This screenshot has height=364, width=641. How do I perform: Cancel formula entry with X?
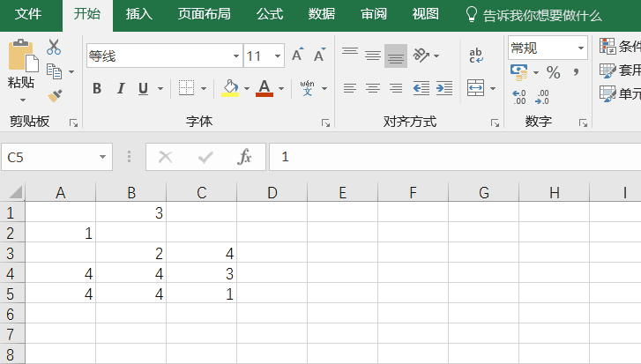coord(165,157)
